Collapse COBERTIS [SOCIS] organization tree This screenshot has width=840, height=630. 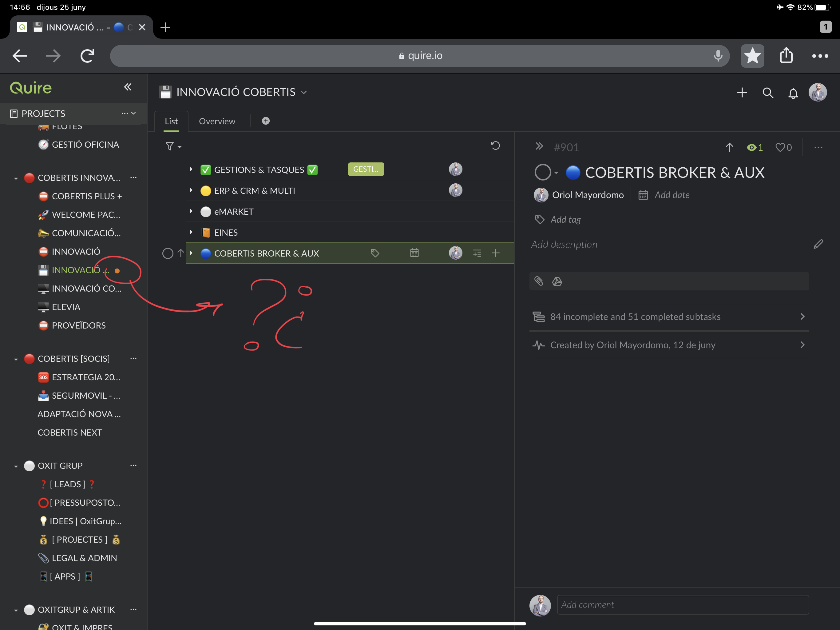pyautogui.click(x=16, y=359)
